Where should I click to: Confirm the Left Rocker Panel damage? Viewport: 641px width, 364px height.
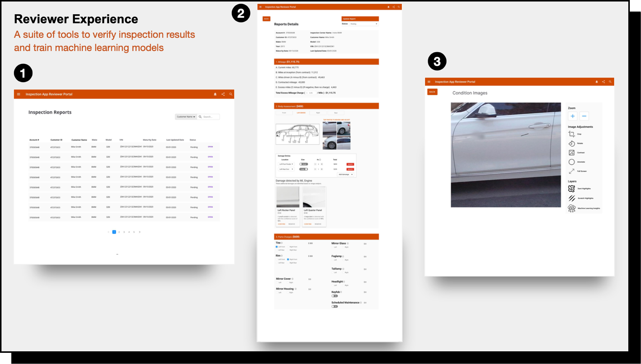[x=281, y=224]
